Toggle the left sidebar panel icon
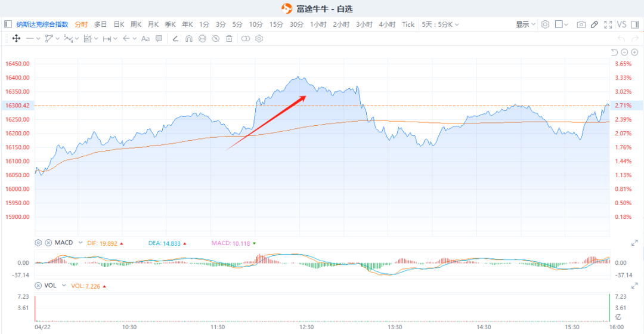The width and height of the screenshot is (644, 334). pyautogui.click(x=8, y=24)
